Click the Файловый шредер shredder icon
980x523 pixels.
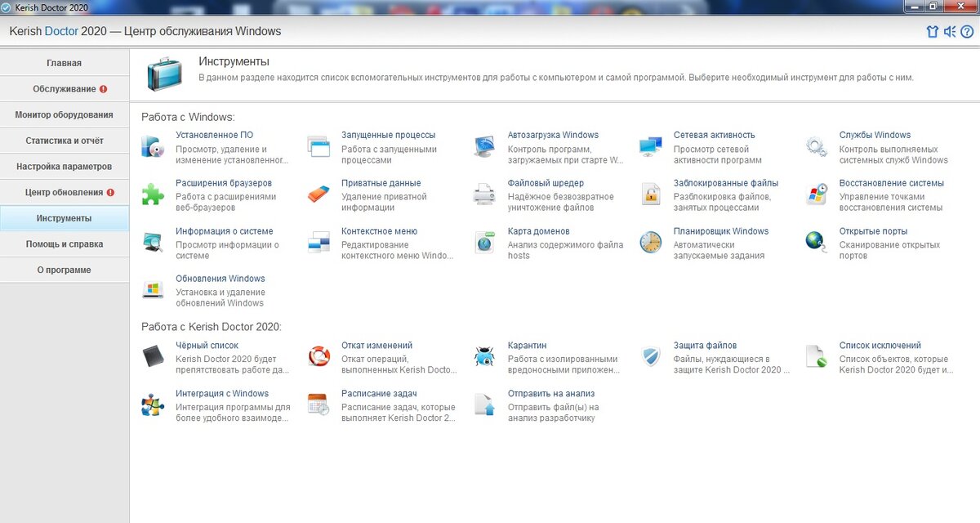484,194
